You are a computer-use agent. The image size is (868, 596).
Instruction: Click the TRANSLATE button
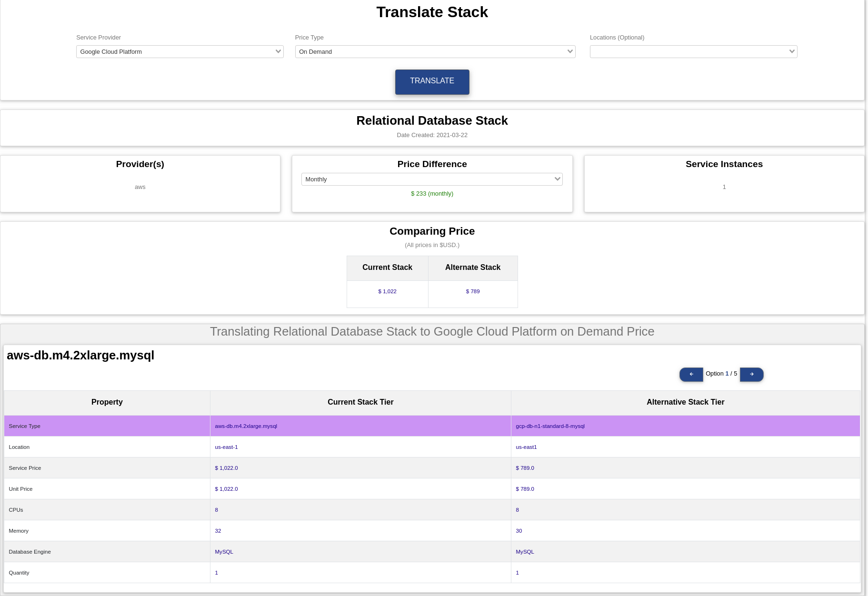tap(432, 82)
